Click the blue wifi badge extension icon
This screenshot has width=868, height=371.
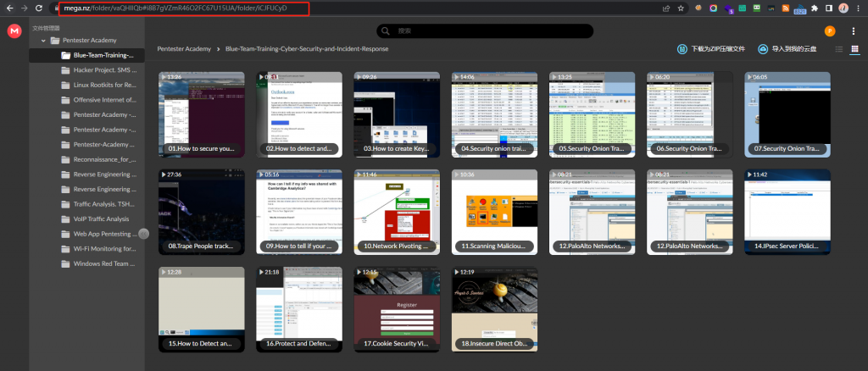(800, 8)
